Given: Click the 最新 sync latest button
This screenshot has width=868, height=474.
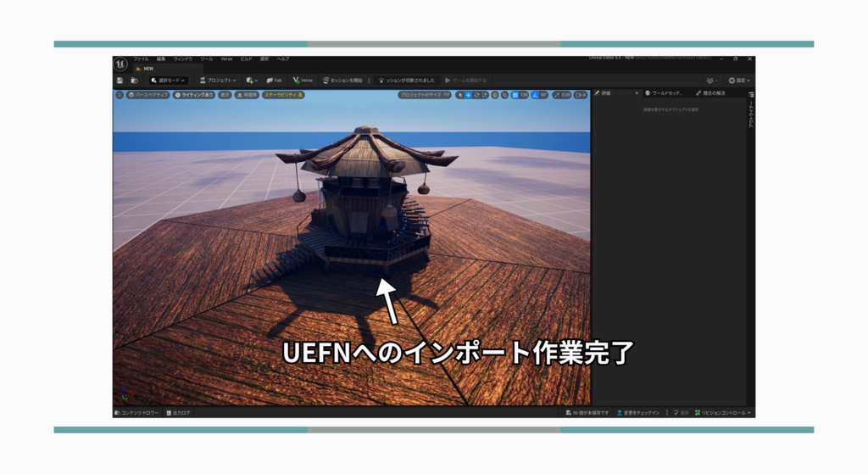Looking at the screenshot, I should click(x=682, y=413).
